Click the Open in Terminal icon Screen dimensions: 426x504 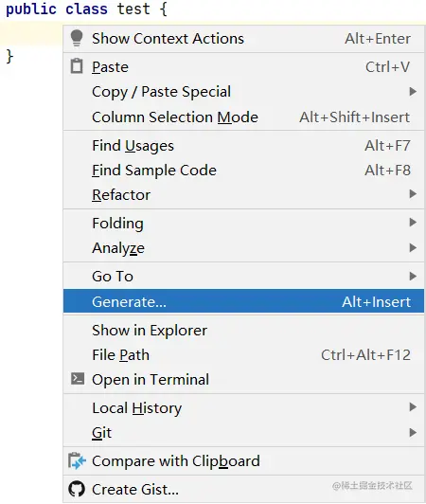(x=78, y=379)
